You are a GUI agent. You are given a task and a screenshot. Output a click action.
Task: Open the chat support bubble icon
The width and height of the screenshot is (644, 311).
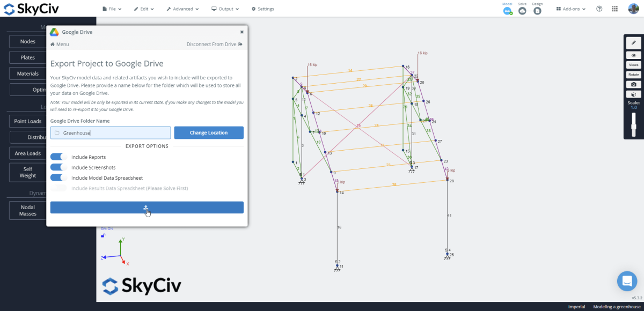[627, 280]
